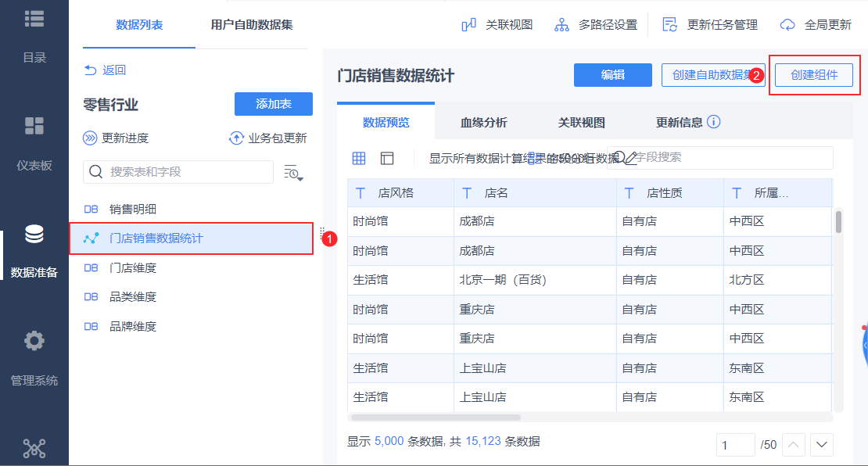Select the 品牌维度 table row
The image size is (868, 466).
coord(191,327)
